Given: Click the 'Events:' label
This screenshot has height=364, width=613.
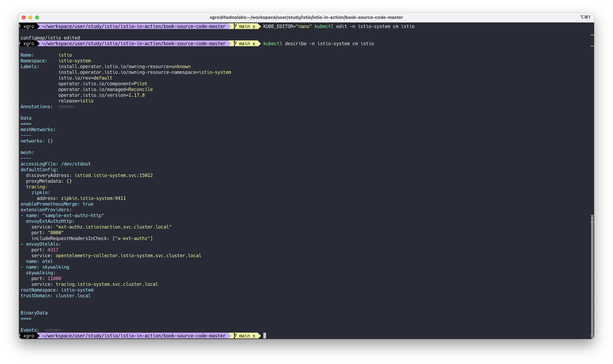Looking at the screenshot, I should coord(30,330).
